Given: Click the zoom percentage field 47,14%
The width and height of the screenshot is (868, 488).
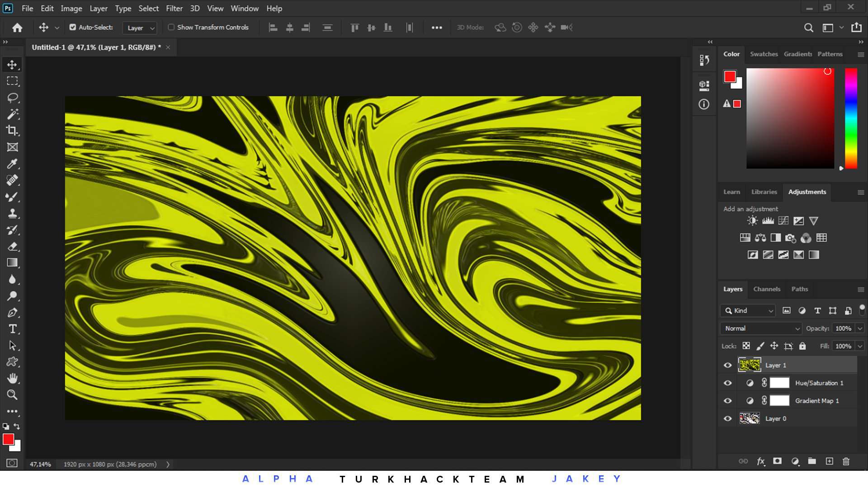Looking at the screenshot, I should (x=41, y=464).
